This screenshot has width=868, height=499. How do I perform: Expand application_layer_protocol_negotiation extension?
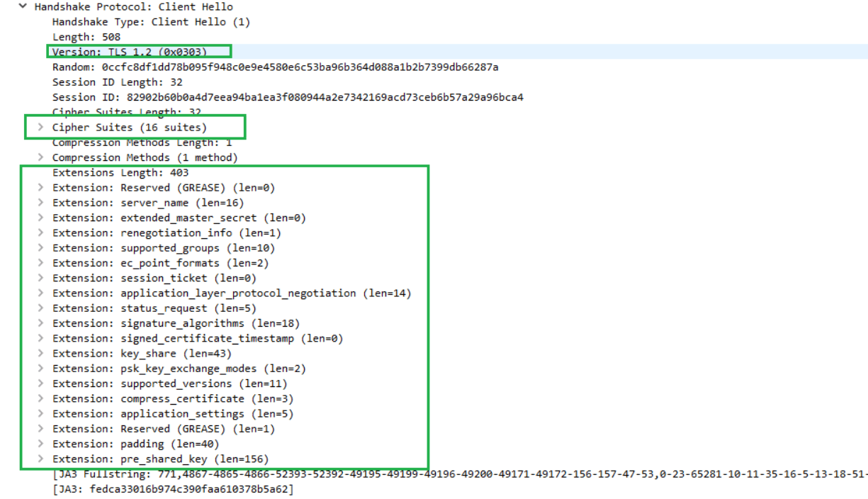40,293
